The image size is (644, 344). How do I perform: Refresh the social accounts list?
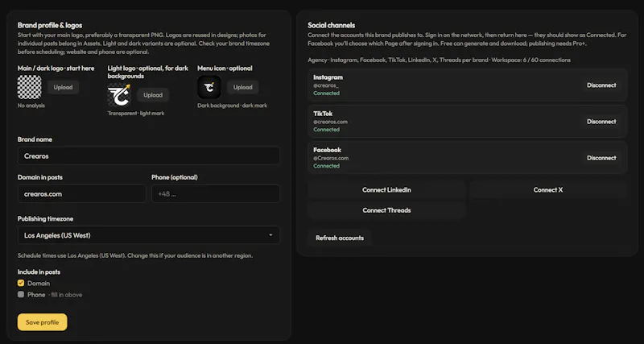pyautogui.click(x=340, y=238)
